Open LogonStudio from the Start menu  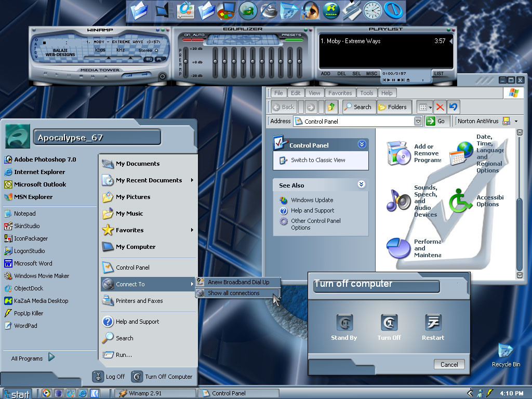point(24,251)
